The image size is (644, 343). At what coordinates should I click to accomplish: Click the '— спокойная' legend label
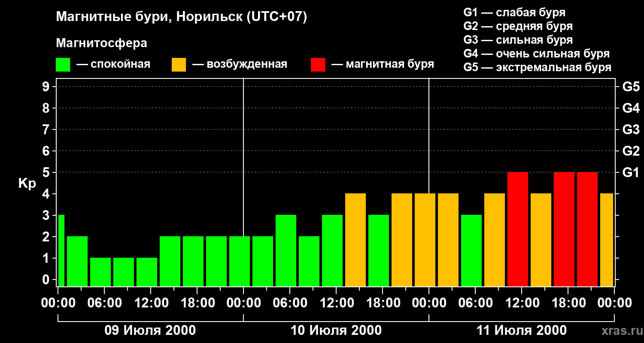point(113,64)
